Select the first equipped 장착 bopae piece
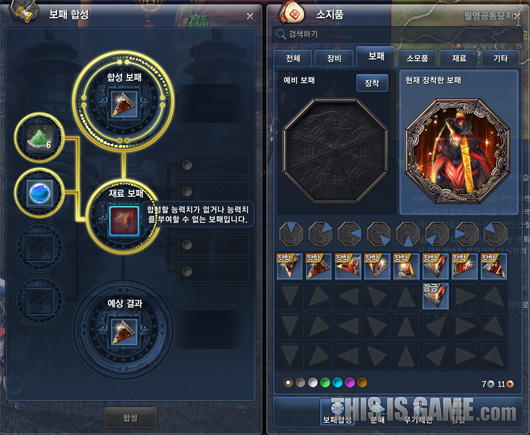 click(x=289, y=266)
